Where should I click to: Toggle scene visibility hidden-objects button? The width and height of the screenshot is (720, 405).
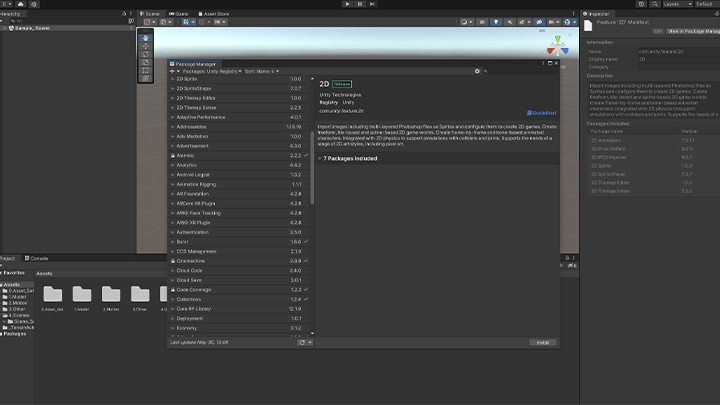pos(539,22)
